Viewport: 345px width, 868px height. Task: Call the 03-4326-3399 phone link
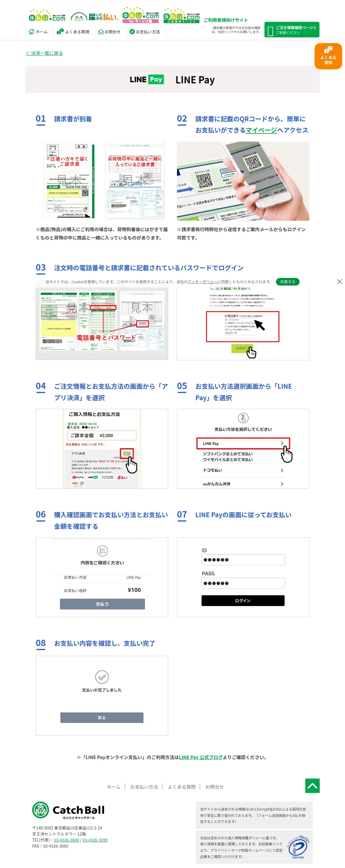point(95,840)
